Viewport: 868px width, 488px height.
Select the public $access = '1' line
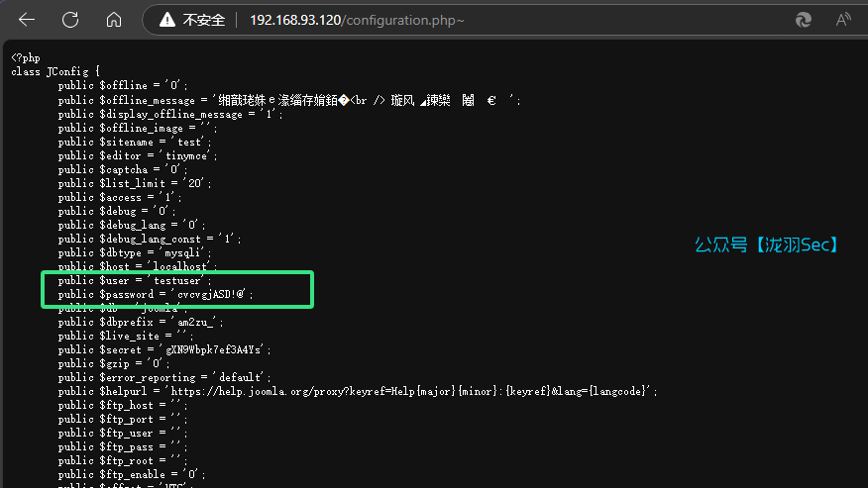(x=120, y=197)
